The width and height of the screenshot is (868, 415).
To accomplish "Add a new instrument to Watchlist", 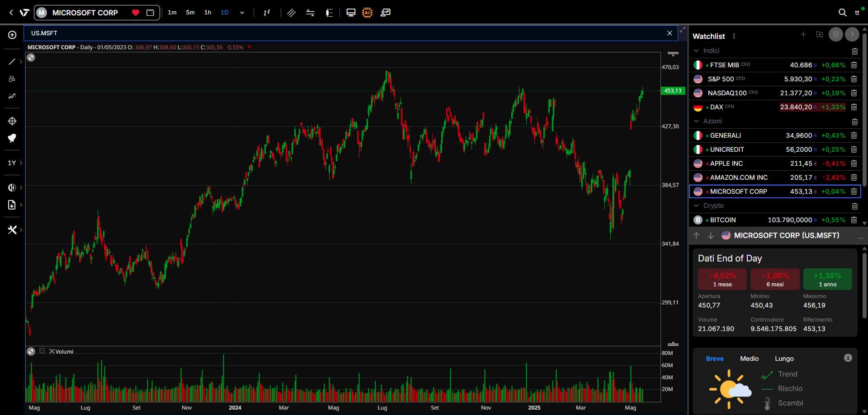I will point(803,34).
